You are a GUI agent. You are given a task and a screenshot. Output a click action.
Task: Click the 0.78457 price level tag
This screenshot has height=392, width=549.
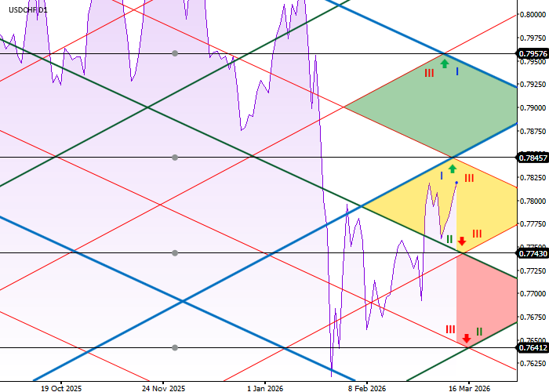[x=532, y=158]
